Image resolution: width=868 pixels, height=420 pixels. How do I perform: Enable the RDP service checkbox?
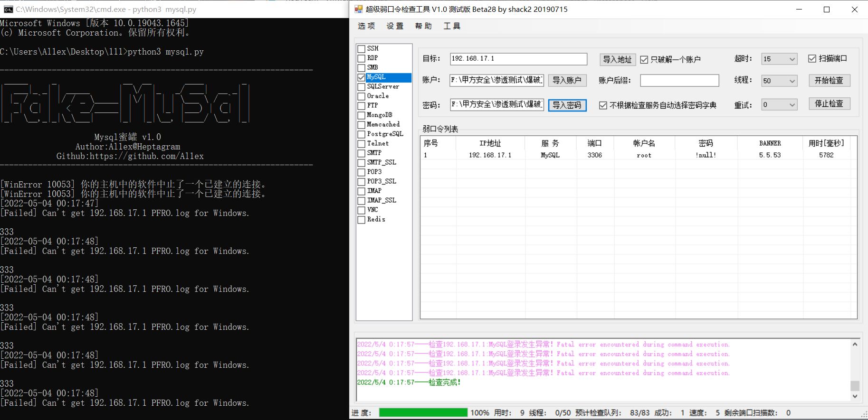362,58
